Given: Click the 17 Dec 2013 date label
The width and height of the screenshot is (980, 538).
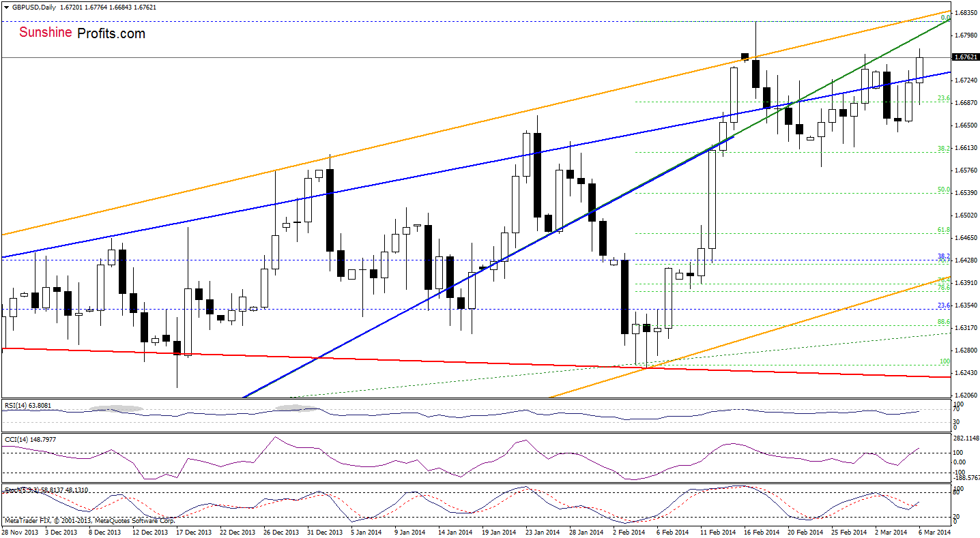Looking at the screenshot, I should tap(195, 532).
